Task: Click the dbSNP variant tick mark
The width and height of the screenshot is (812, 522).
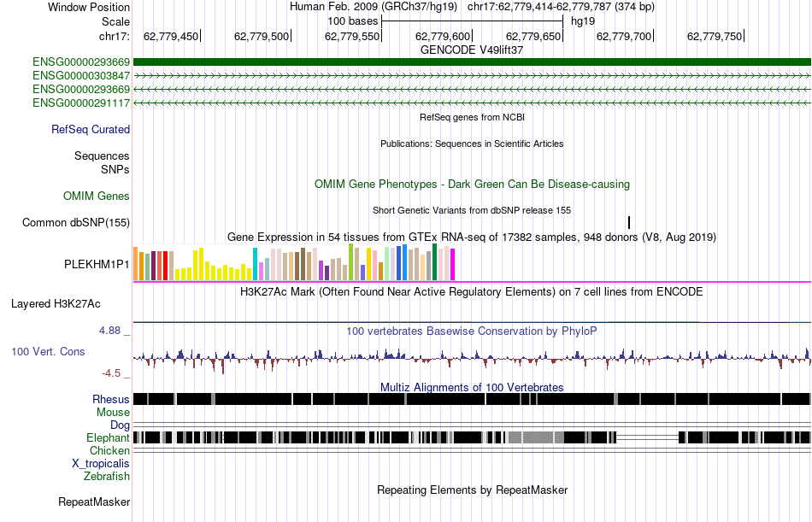Action: (x=629, y=223)
